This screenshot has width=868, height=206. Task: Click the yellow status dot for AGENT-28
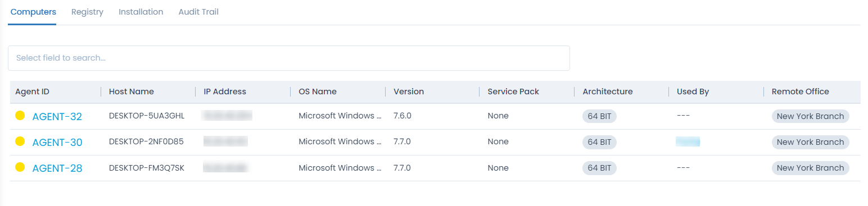20,167
